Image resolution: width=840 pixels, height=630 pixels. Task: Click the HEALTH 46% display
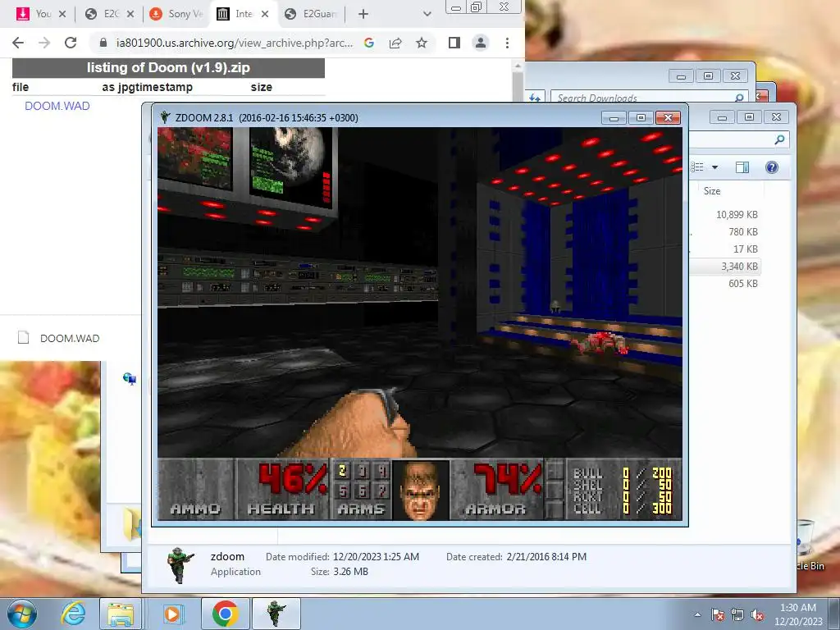tap(282, 489)
